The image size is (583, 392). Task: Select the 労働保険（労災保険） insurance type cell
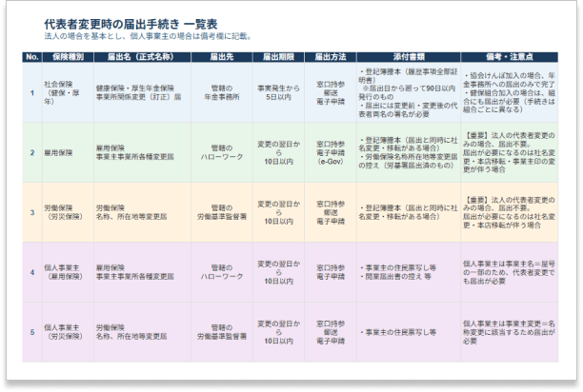point(68,212)
